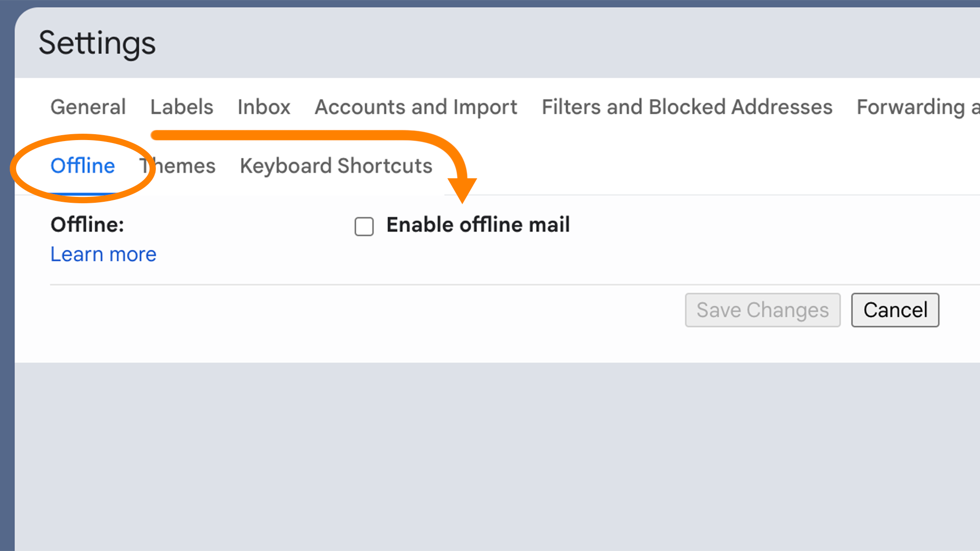The height and width of the screenshot is (551, 980).
Task: Click the bold 'Offline:' section label
Action: pos(87,225)
